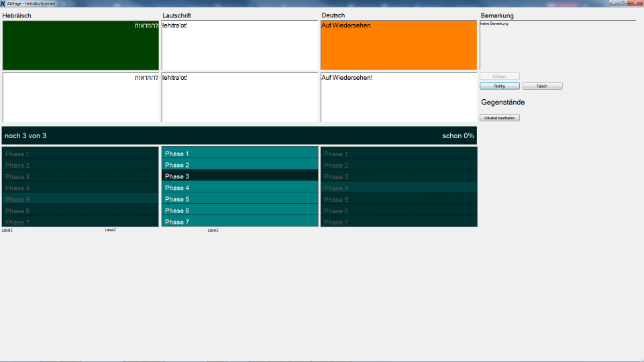Select highlighted Phase 3 in middle list

239,176
